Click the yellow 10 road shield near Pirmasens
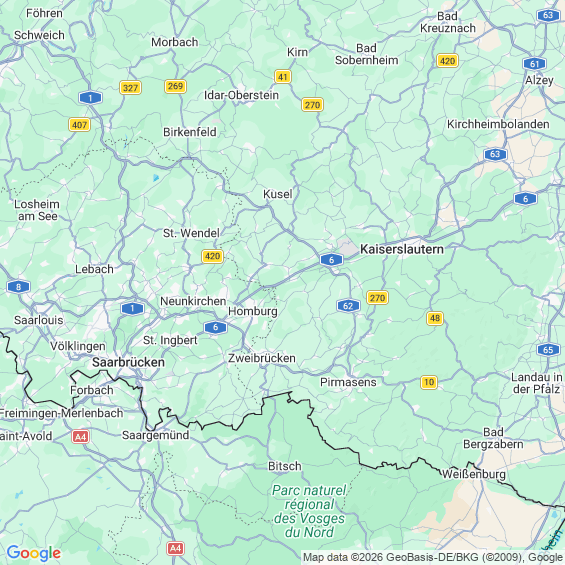The image size is (565, 565). [x=429, y=382]
